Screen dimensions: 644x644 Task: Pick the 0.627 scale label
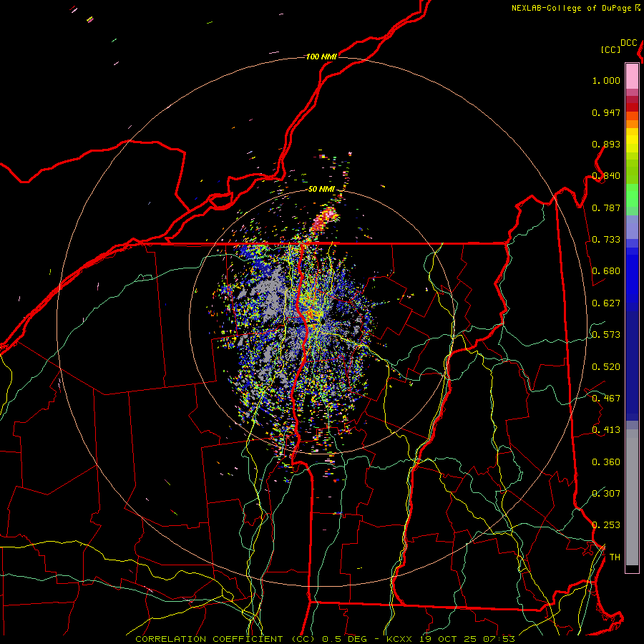click(x=606, y=303)
